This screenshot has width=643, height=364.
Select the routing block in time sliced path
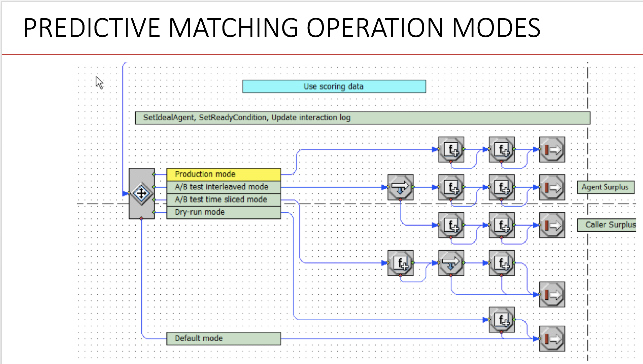point(451,263)
